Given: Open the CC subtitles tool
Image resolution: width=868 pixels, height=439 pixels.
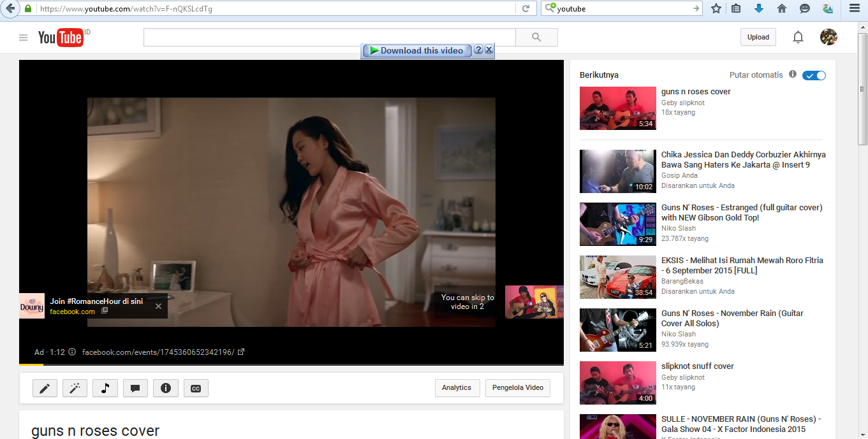Looking at the screenshot, I should (x=196, y=388).
